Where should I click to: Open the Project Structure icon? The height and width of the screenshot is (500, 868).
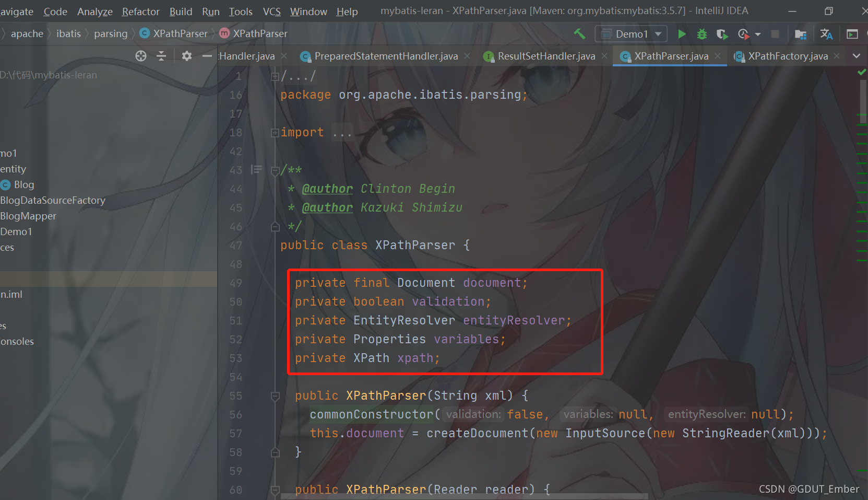tap(801, 34)
